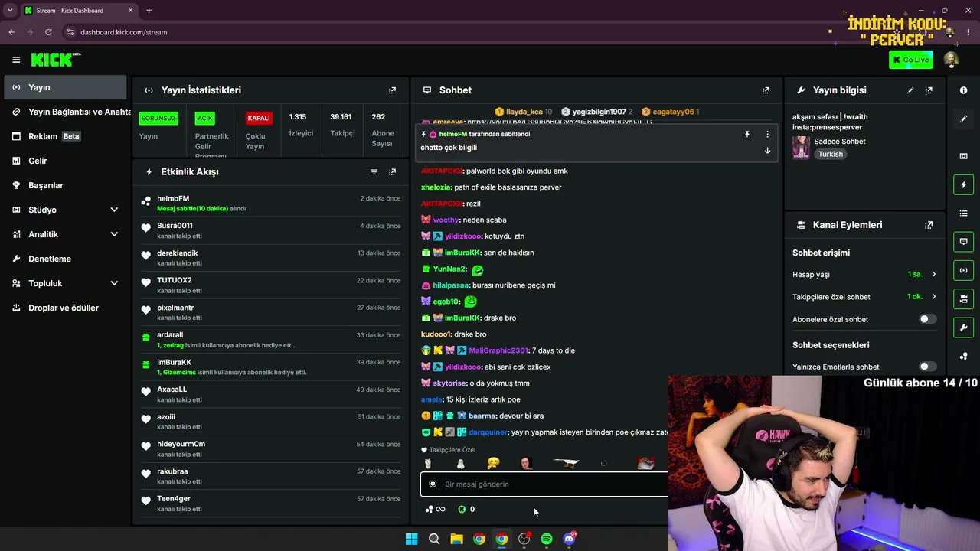Open pinned message three-dot options
Screen dimensions: 980x551
767,134
